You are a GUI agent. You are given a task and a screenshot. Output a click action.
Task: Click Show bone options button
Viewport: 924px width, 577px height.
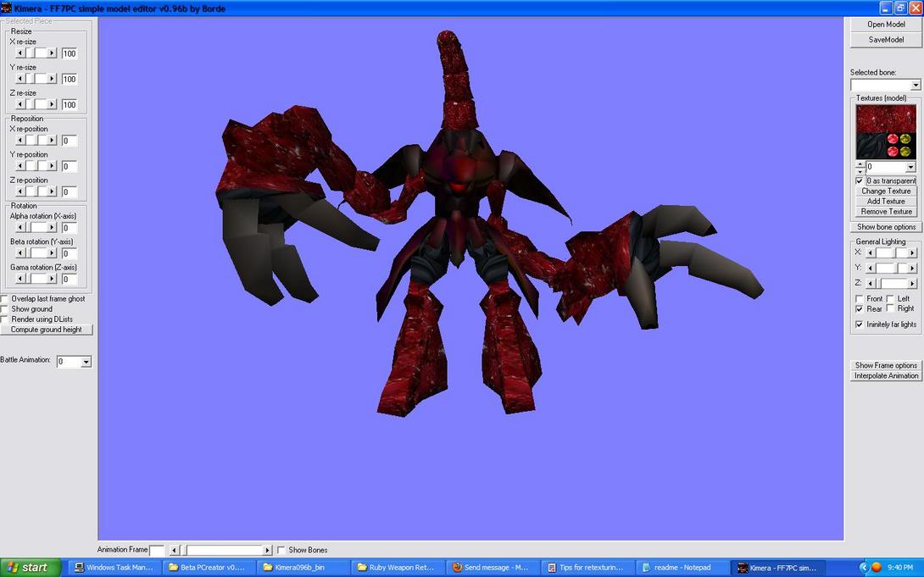click(x=886, y=227)
